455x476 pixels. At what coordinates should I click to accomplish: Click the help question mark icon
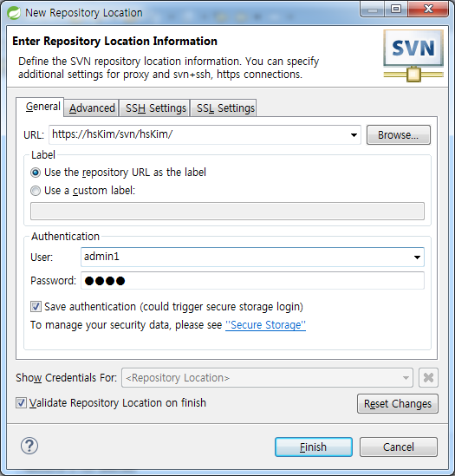(29, 446)
